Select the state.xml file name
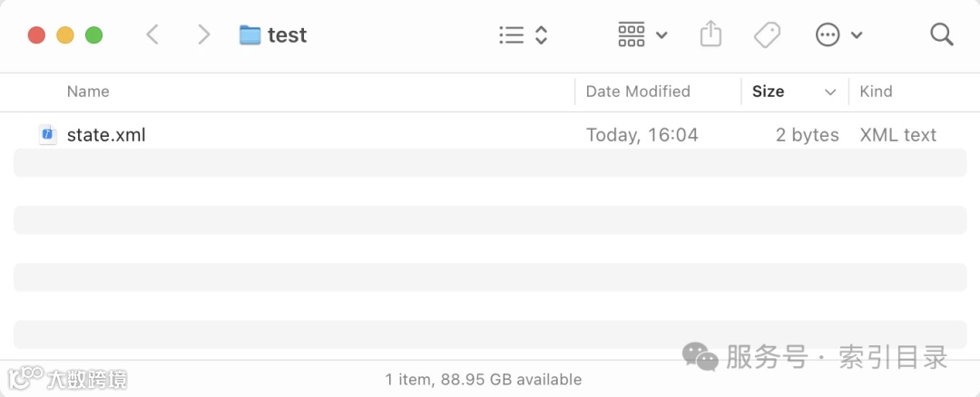 point(106,135)
